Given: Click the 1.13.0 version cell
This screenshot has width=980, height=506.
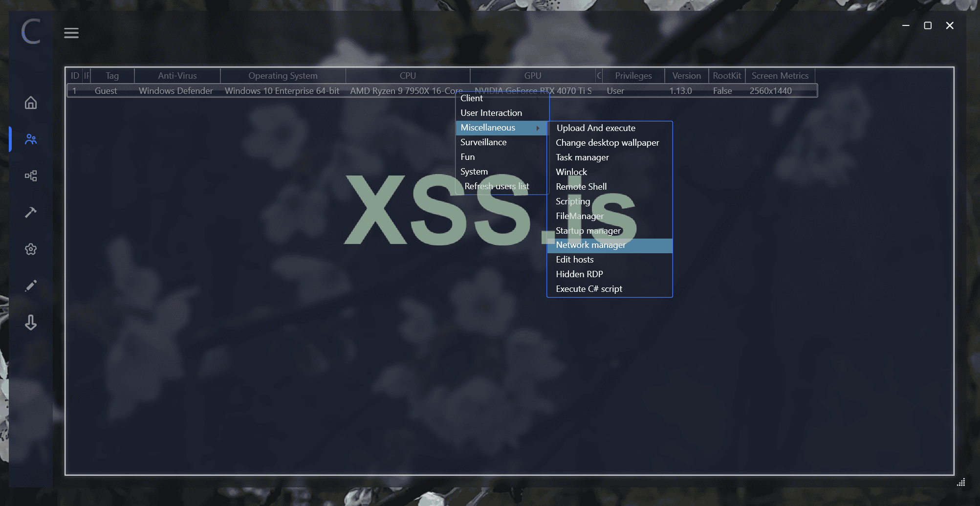Looking at the screenshot, I should pyautogui.click(x=680, y=91).
